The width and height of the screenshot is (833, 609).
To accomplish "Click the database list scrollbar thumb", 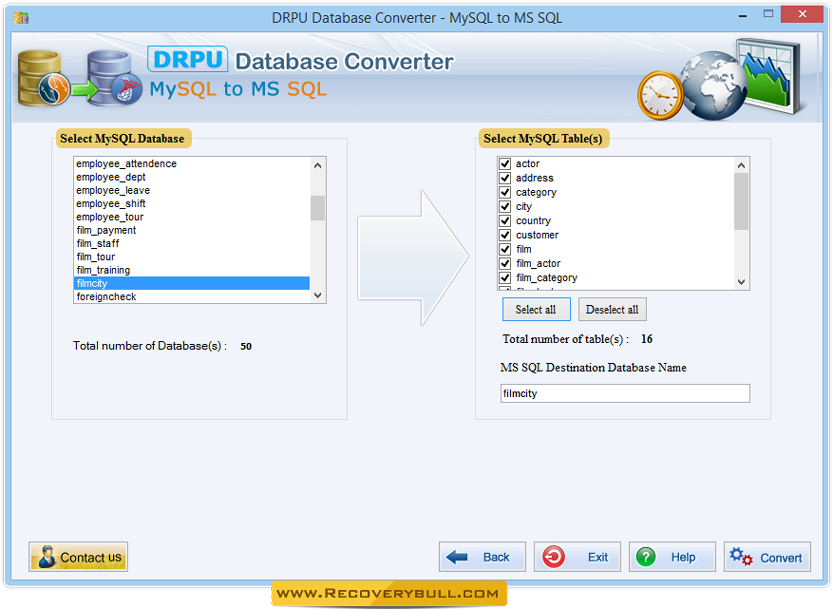I will 318,208.
